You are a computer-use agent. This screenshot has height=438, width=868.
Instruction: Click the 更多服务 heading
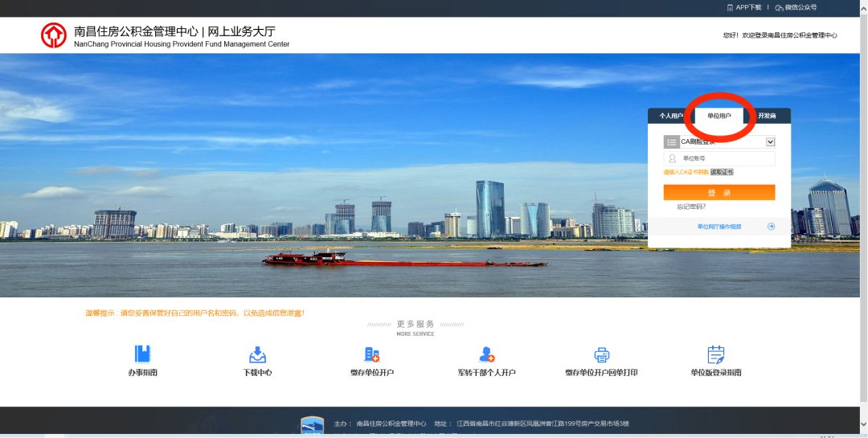416,324
